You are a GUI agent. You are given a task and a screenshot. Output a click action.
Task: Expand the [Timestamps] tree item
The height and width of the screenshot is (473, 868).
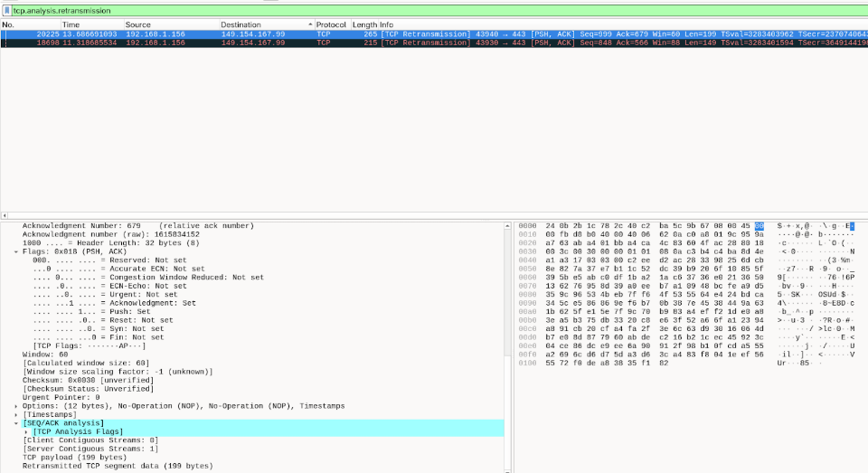tap(16, 415)
